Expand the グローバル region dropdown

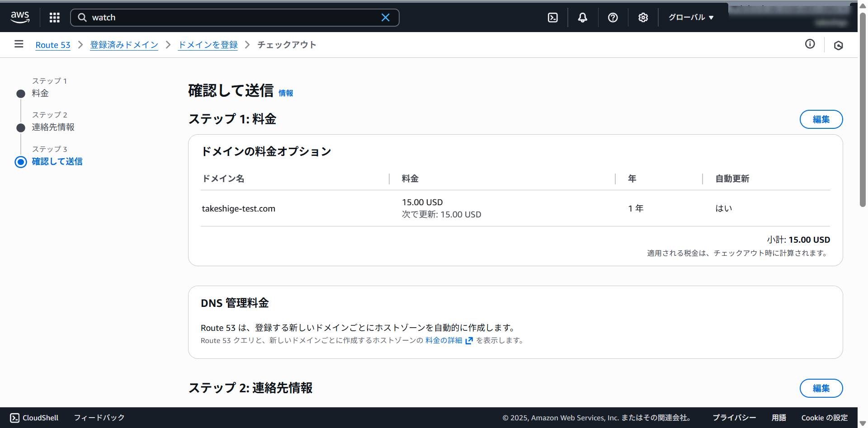(691, 18)
